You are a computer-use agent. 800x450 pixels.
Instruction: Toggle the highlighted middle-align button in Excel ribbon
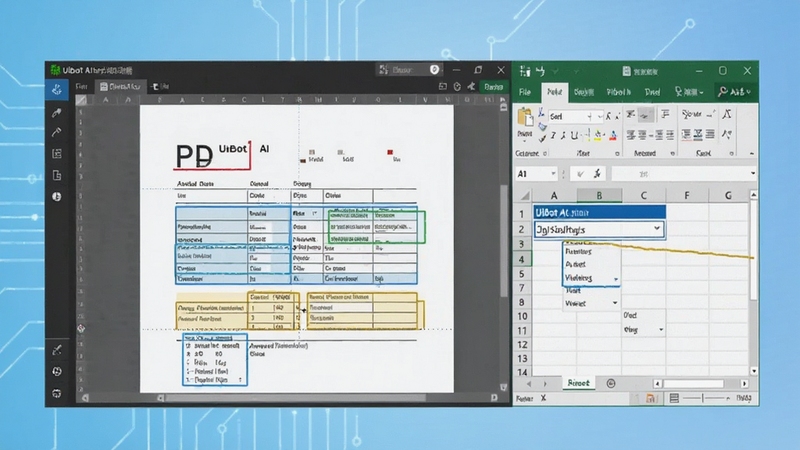(645, 115)
